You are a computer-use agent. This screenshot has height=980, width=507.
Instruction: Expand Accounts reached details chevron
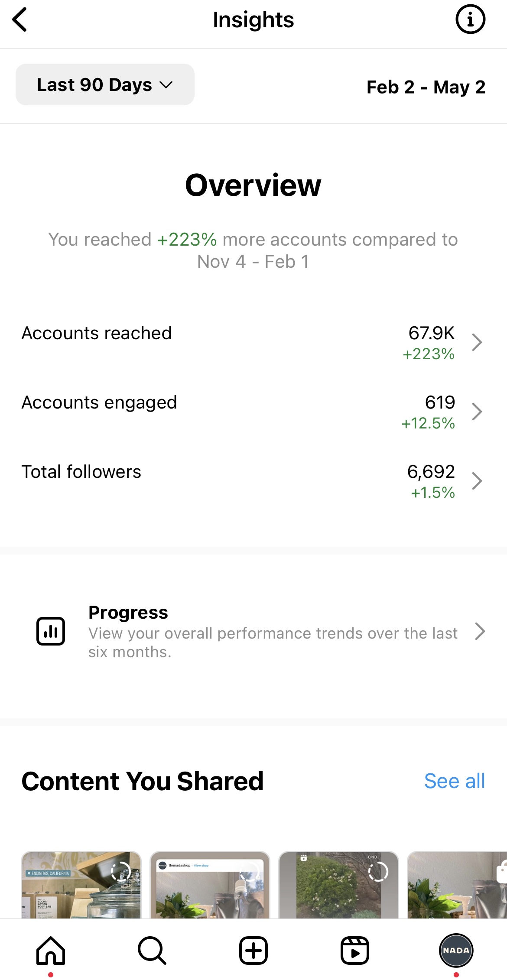[x=477, y=342]
